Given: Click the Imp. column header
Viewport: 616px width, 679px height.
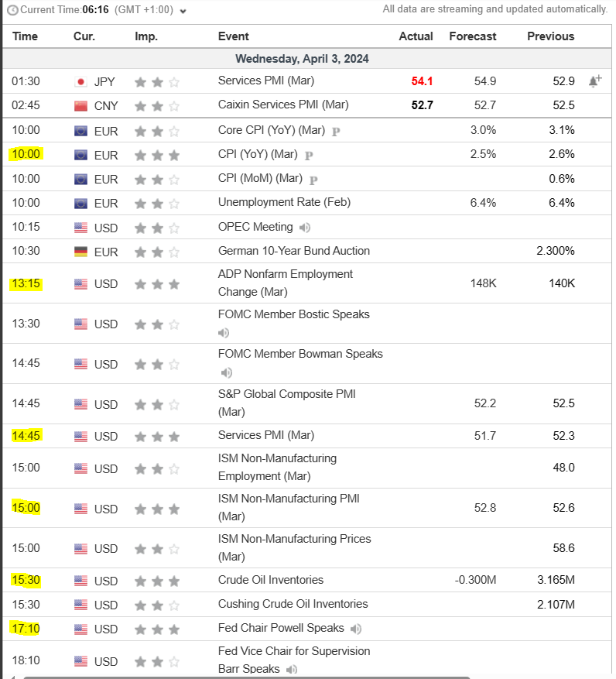Looking at the screenshot, I should pos(146,36).
